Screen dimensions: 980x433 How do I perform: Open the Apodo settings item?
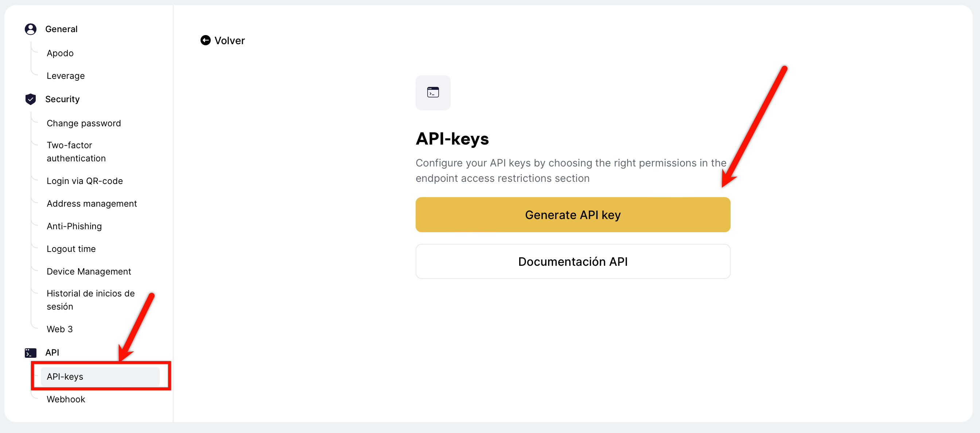click(60, 53)
